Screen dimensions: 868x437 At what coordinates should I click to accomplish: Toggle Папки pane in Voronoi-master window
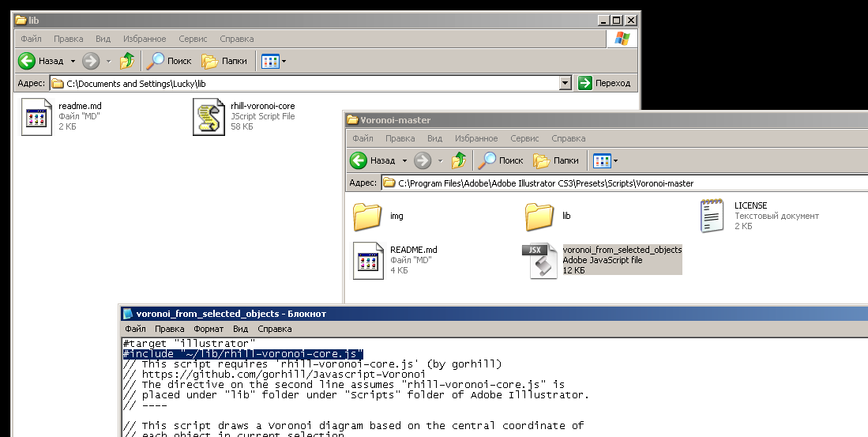556,160
